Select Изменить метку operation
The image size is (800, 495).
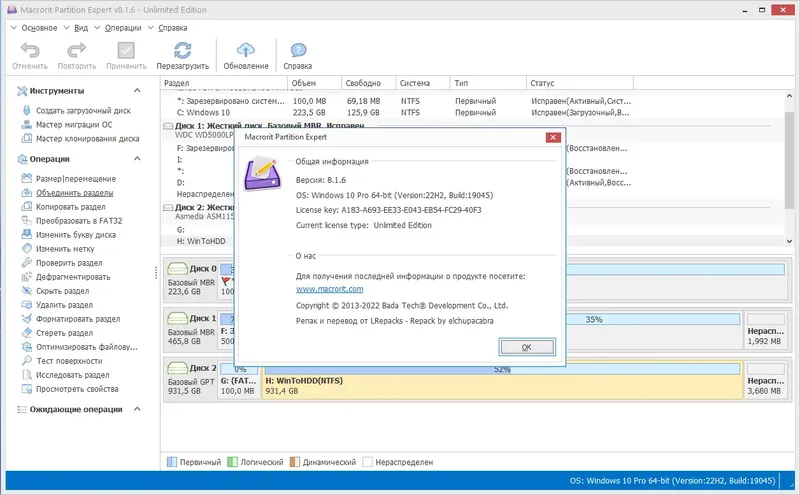tap(65, 249)
